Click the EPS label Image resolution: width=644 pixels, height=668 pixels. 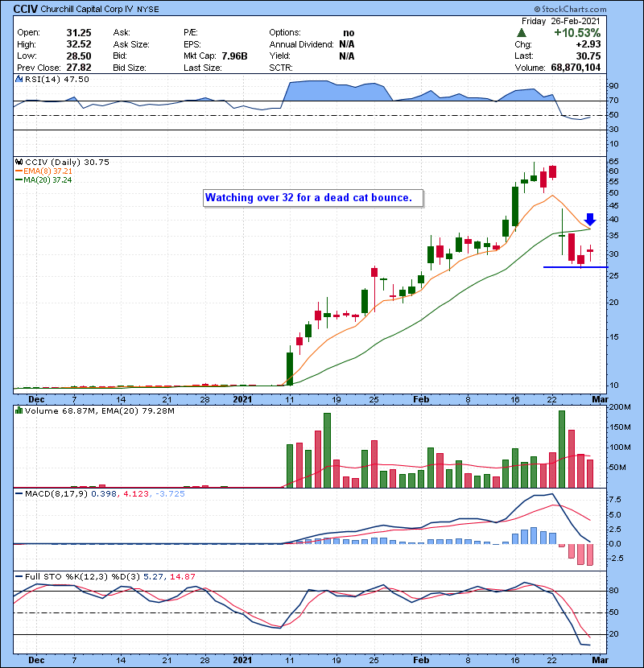point(192,44)
